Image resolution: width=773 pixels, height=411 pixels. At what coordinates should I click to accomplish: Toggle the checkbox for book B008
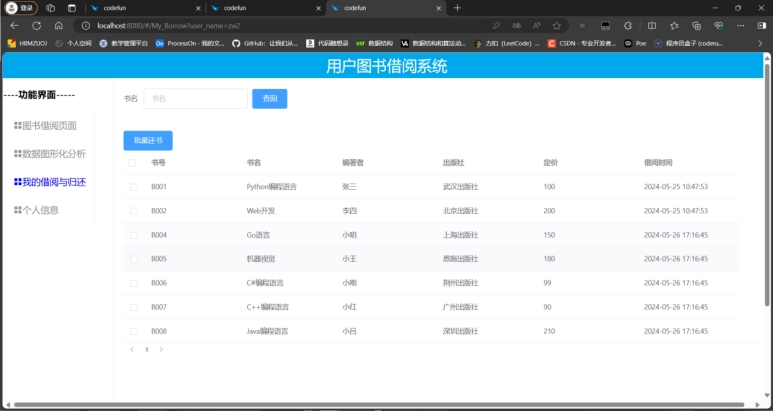point(133,331)
